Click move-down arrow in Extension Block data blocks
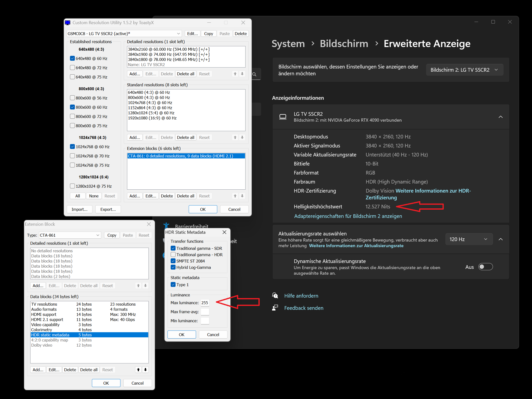The image size is (532, 399). [x=145, y=370]
